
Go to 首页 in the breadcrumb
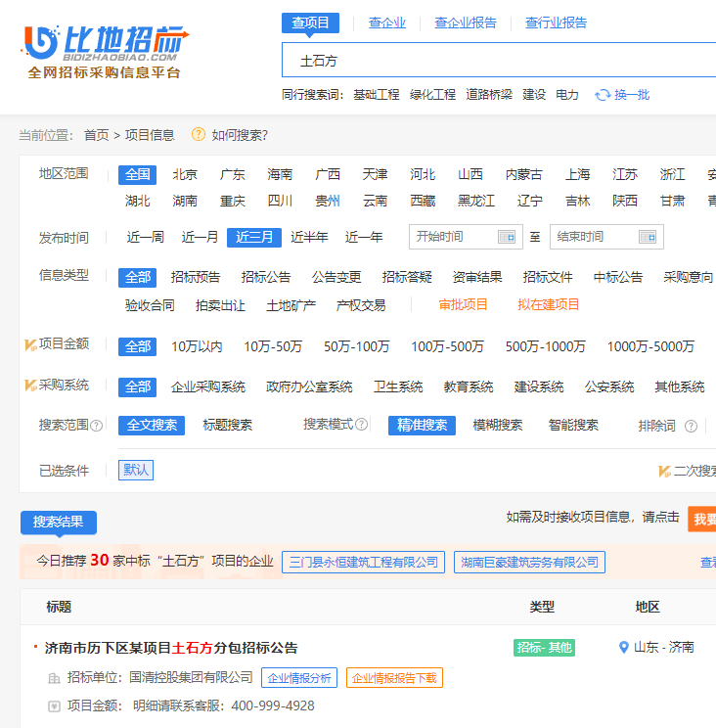click(x=97, y=135)
